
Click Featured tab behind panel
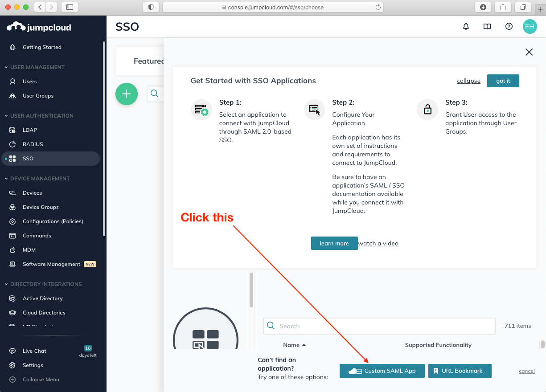point(149,61)
